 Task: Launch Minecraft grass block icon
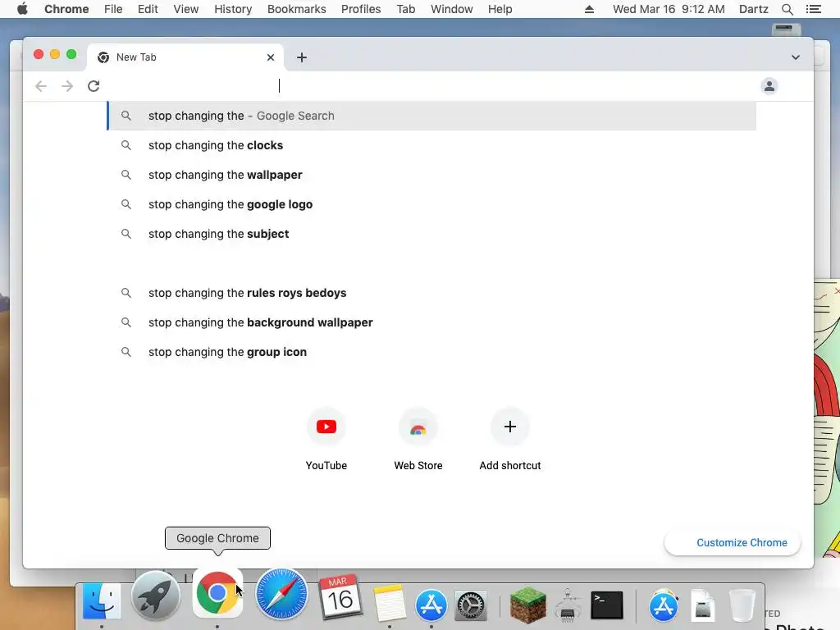[527, 605]
